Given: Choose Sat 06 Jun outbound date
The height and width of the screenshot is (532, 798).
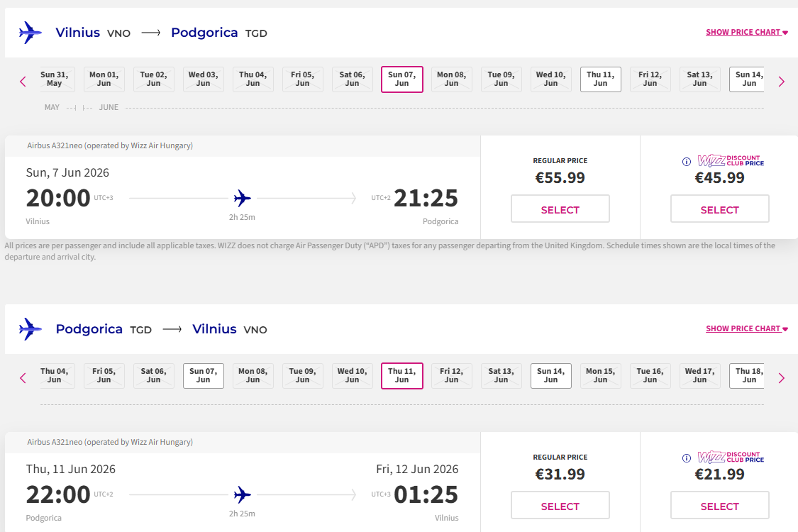Looking at the screenshot, I should coord(352,79).
